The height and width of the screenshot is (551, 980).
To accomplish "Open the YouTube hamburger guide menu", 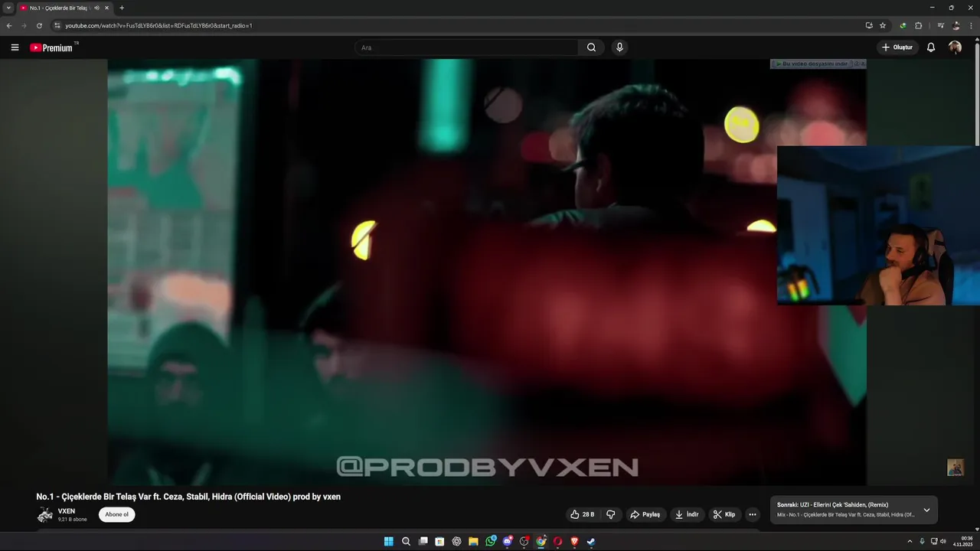I will [x=15, y=47].
